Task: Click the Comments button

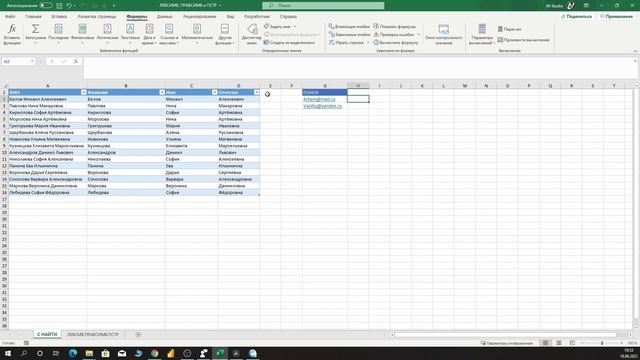Action: (616, 17)
